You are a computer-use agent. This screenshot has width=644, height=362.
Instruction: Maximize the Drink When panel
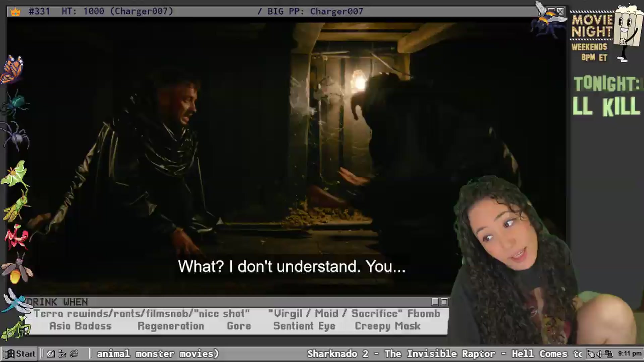[x=444, y=302]
